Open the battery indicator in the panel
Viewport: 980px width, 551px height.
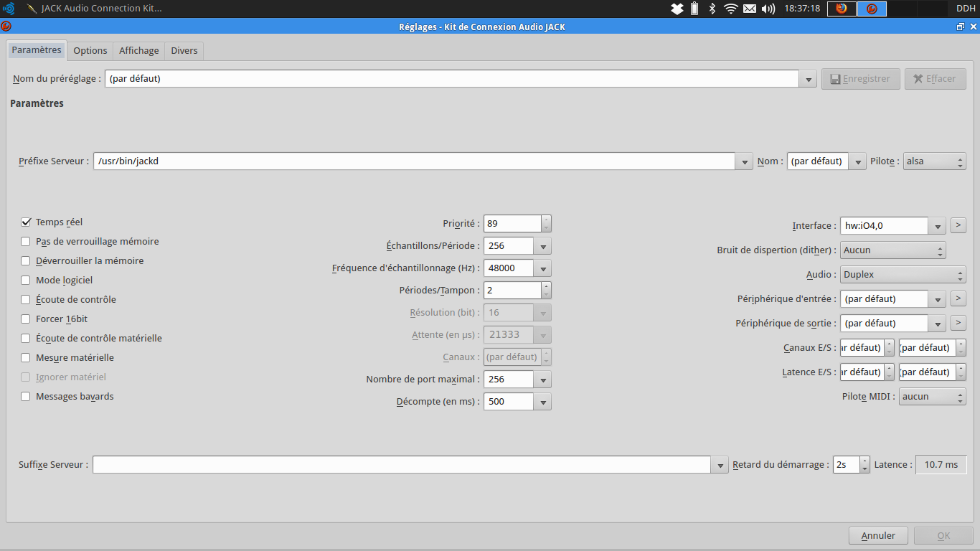point(694,9)
